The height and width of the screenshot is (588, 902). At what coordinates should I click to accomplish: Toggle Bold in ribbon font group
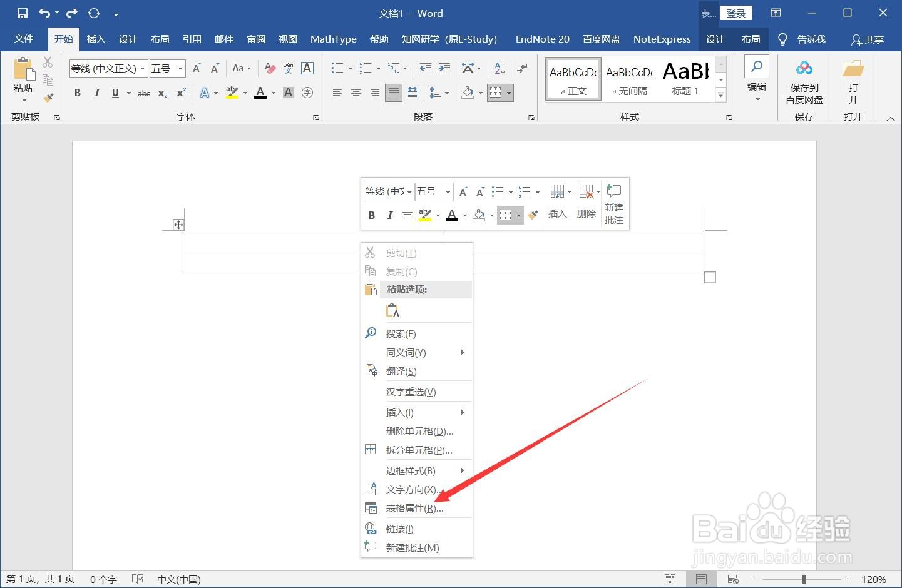click(x=78, y=93)
